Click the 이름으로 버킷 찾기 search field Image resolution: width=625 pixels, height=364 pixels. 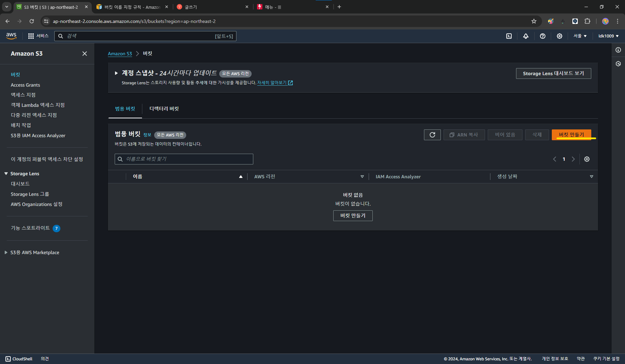184,159
